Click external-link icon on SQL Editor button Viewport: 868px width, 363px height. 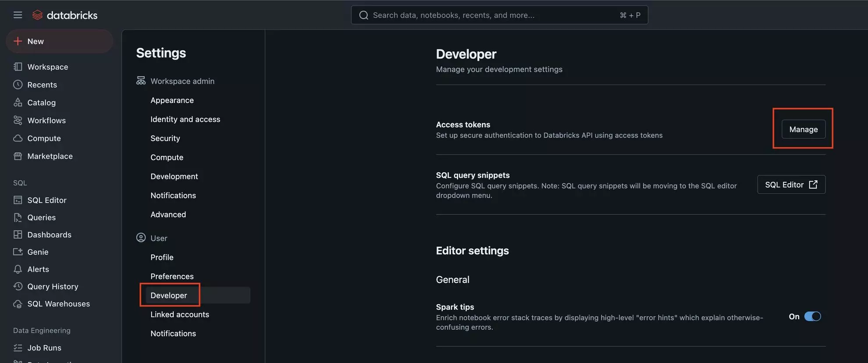pyautogui.click(x=813, y=185)
